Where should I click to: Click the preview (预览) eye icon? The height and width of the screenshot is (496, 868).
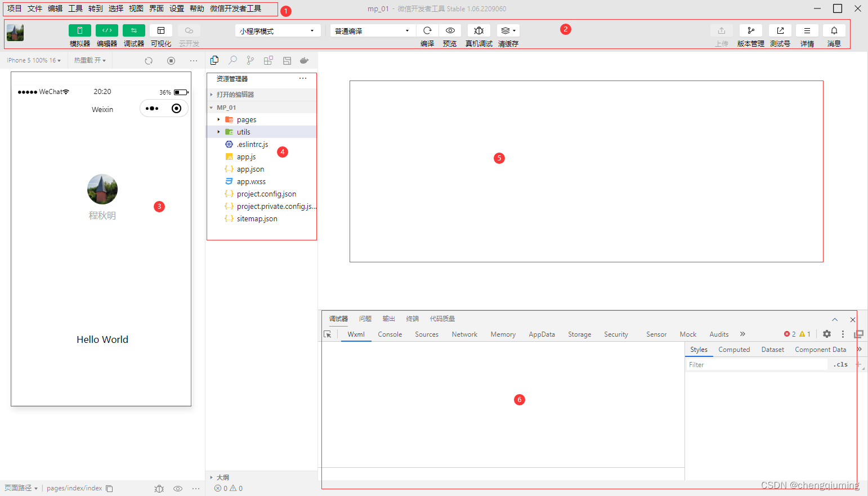pyautogui.click(x=450, y=30)
